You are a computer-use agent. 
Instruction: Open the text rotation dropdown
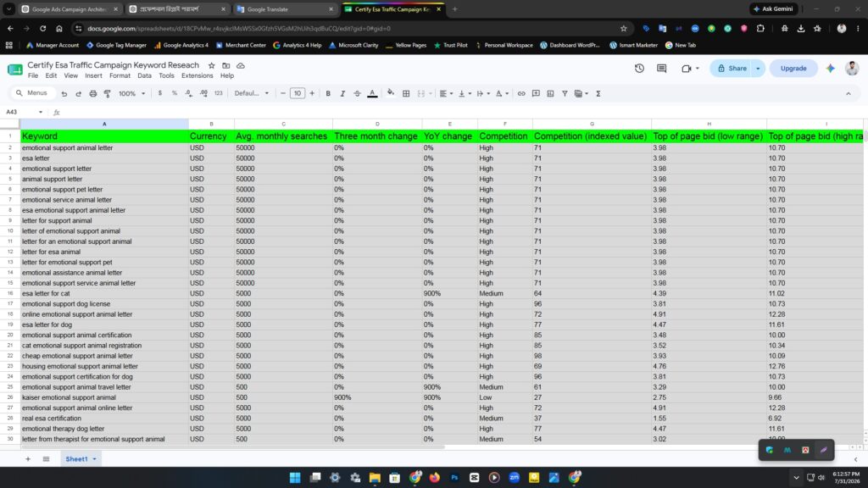(x=502, y=93)
